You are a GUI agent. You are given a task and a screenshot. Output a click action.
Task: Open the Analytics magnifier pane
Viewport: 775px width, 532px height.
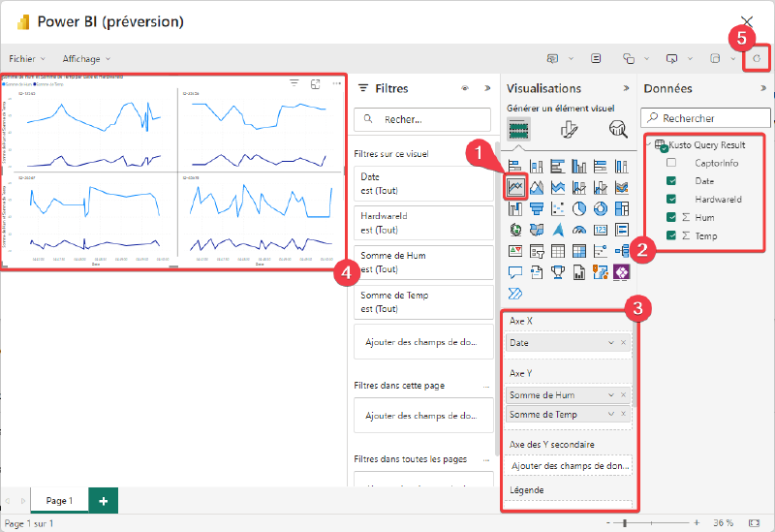(618, 130)
